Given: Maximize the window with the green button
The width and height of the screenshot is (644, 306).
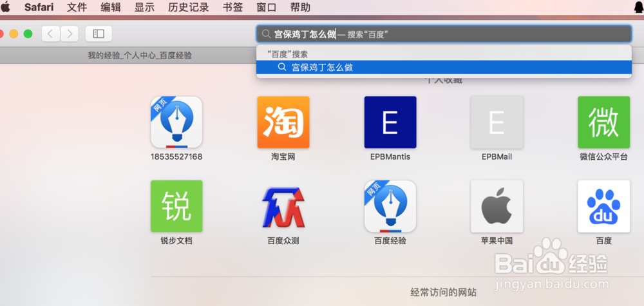Looking at the screenshot, I should pyautogui.click(x=28, y=34).
